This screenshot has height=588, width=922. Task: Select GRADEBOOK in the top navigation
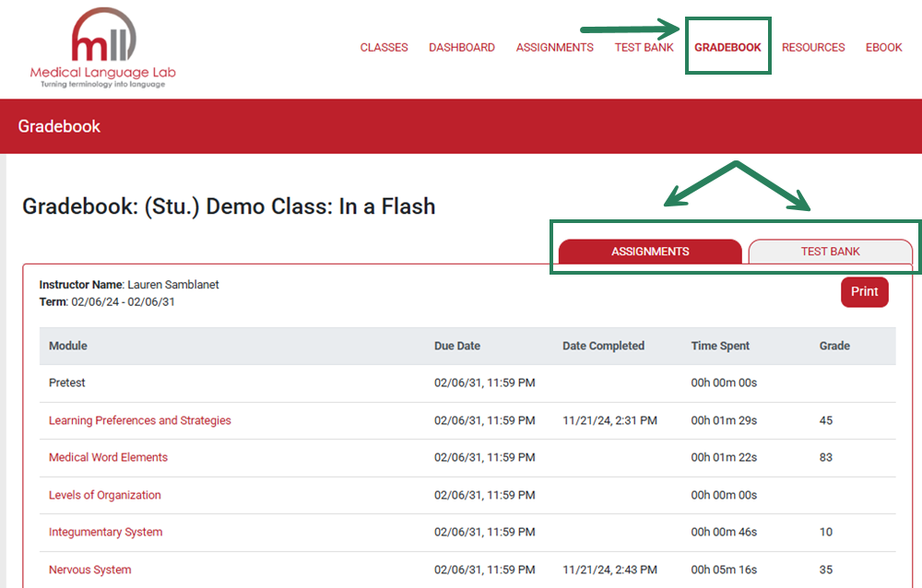(727, 47)
